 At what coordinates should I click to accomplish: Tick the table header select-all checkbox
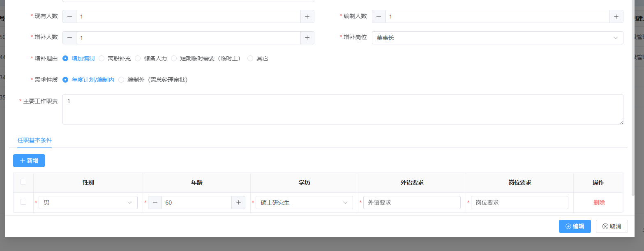23,182
